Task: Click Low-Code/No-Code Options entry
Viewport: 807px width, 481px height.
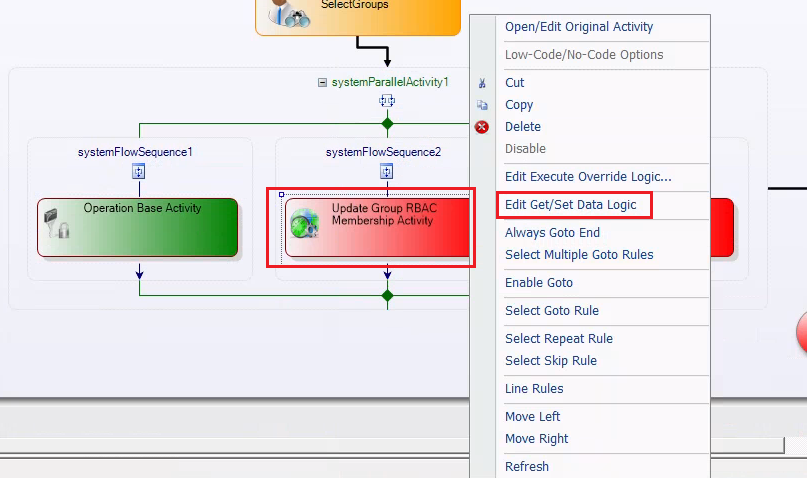Action: click(x=584, y=55)
